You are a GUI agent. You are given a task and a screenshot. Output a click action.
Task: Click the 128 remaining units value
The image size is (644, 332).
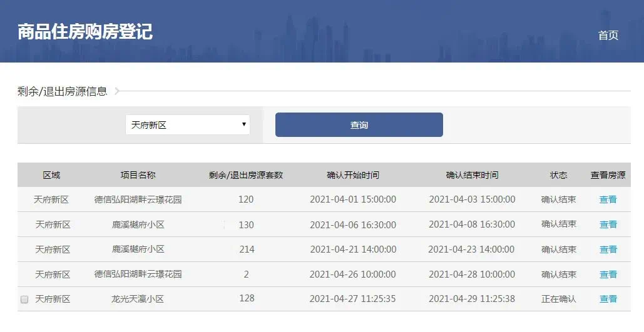(x=247, y=298)
